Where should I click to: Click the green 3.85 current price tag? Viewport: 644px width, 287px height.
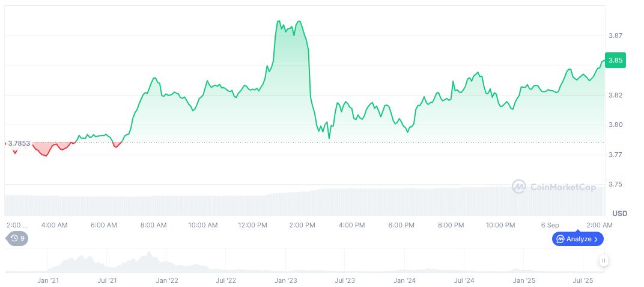point(615,60)
